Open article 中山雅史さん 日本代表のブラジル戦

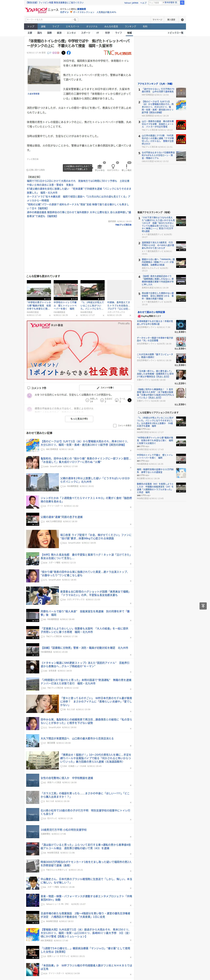point(86,881)
